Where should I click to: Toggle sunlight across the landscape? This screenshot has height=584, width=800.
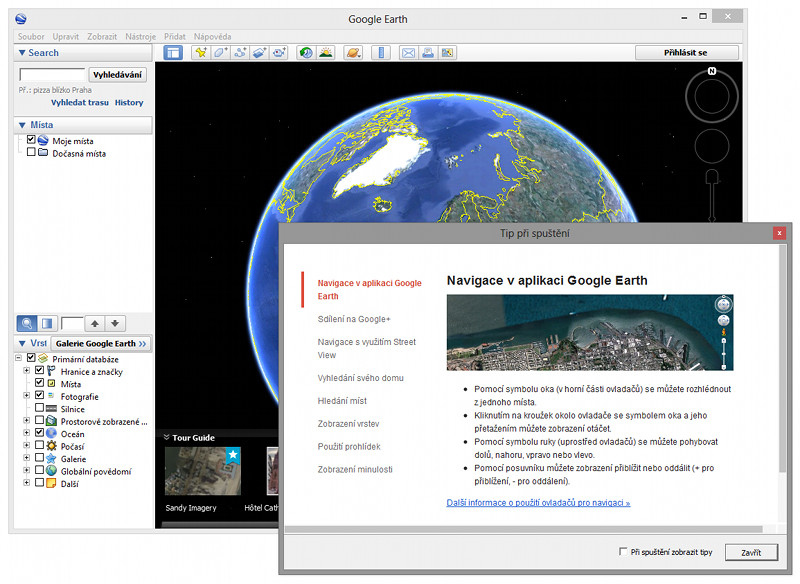coord(326,53)
